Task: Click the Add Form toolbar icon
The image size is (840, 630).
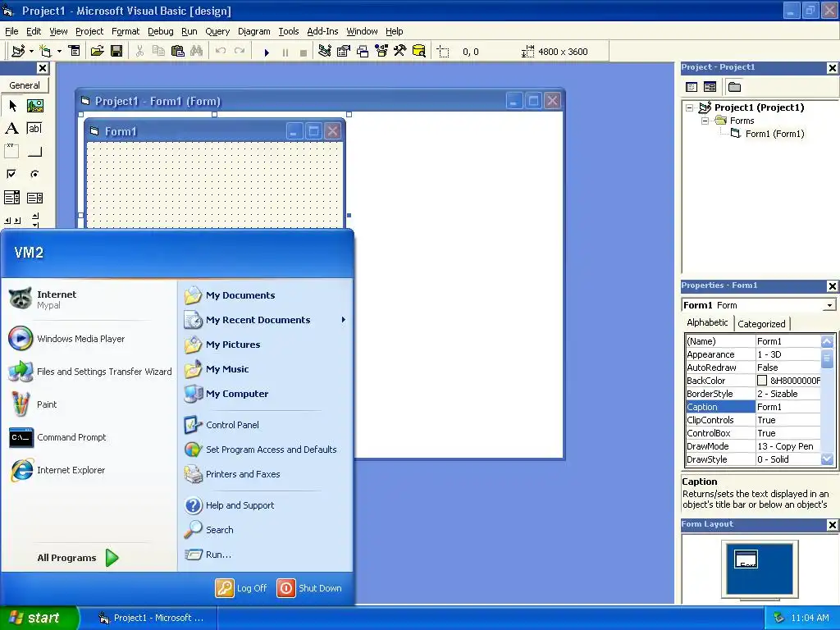Action: 46,52
